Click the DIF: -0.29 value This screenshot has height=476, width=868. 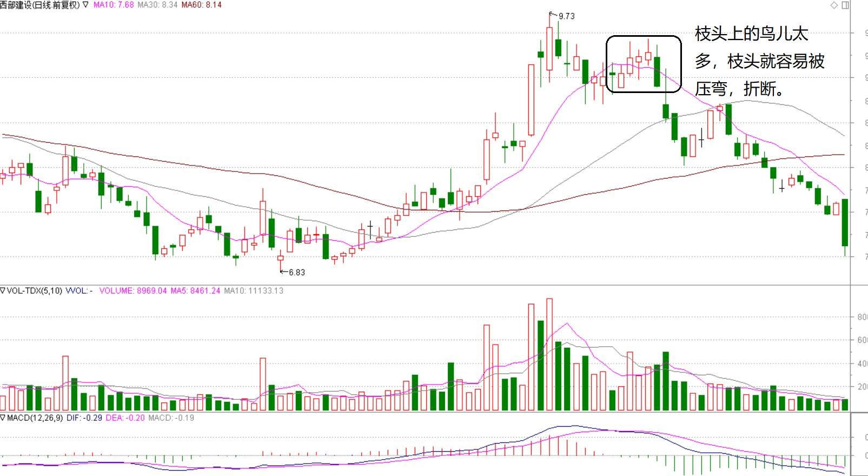84,418
